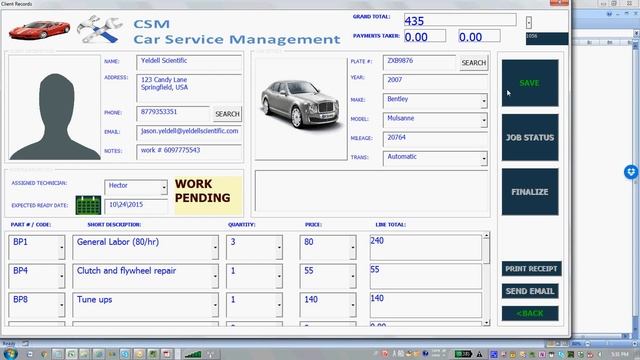Click the Bentley vehicle picture

point(301,109)
